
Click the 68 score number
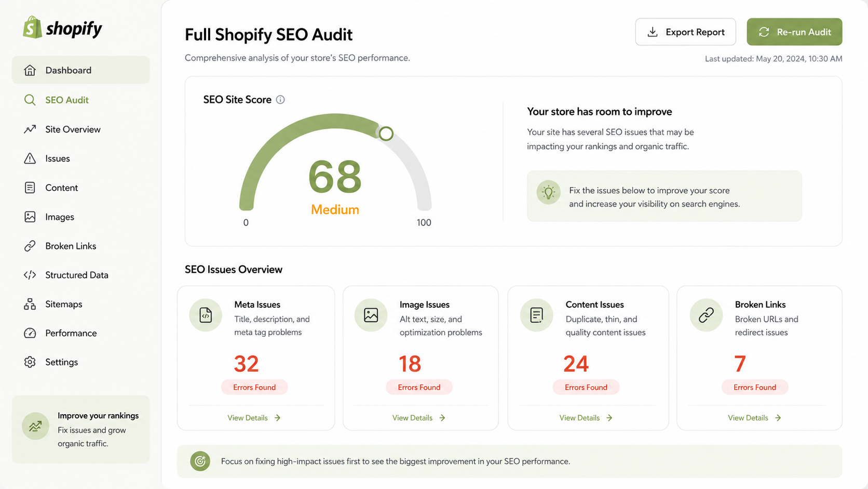pyautogui.click(x=335, y=177)
